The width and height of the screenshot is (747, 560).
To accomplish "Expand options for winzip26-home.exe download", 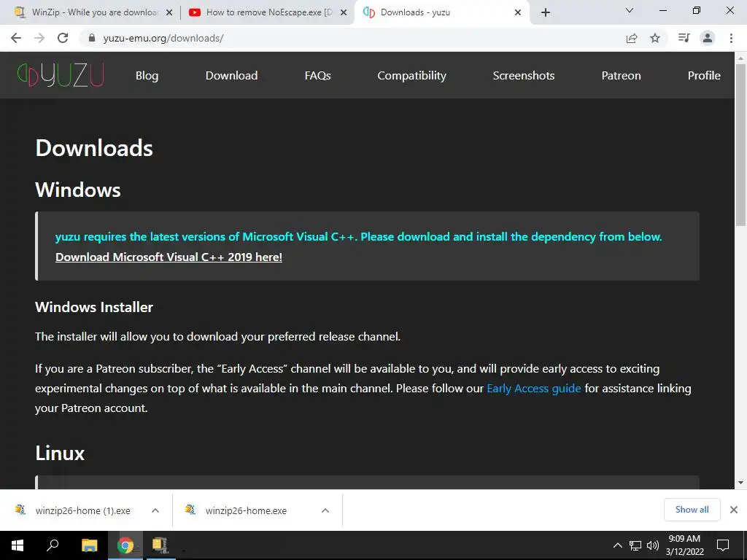I will pos(325,510).
